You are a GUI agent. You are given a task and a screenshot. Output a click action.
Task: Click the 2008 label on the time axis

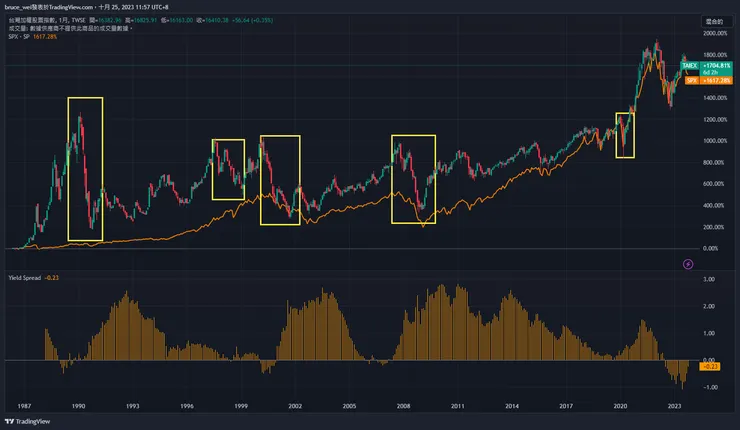404,406
